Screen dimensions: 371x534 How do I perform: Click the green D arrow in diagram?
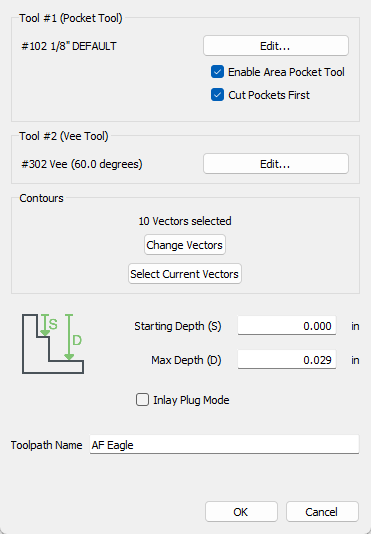click(x=69, y=337)
